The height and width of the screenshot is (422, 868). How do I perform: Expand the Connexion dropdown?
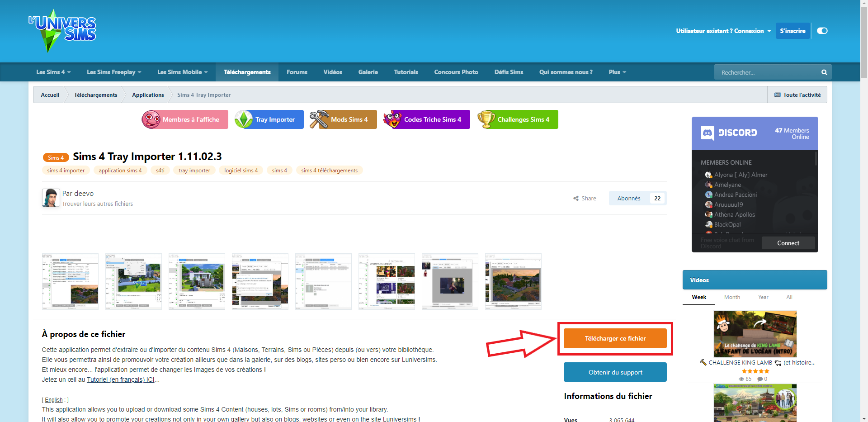723,31
